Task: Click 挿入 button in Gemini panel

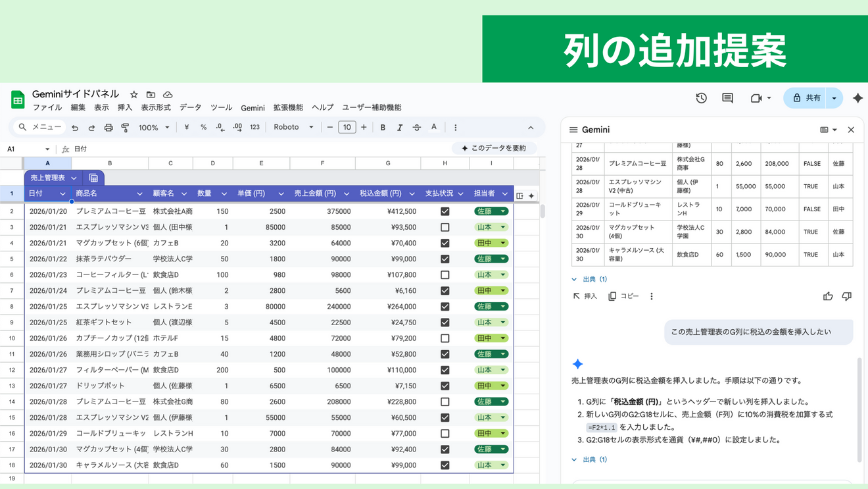Action: tap(585, 297)
